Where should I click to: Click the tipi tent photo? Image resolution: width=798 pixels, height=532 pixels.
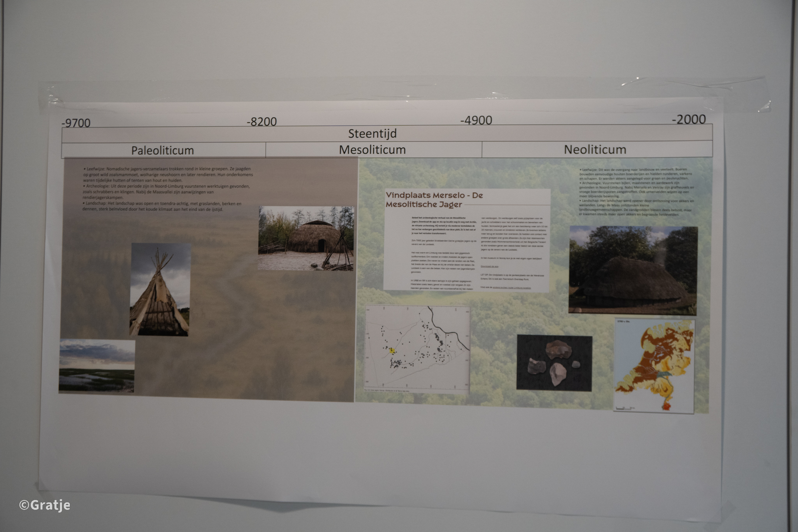click(x=160, y=289)
